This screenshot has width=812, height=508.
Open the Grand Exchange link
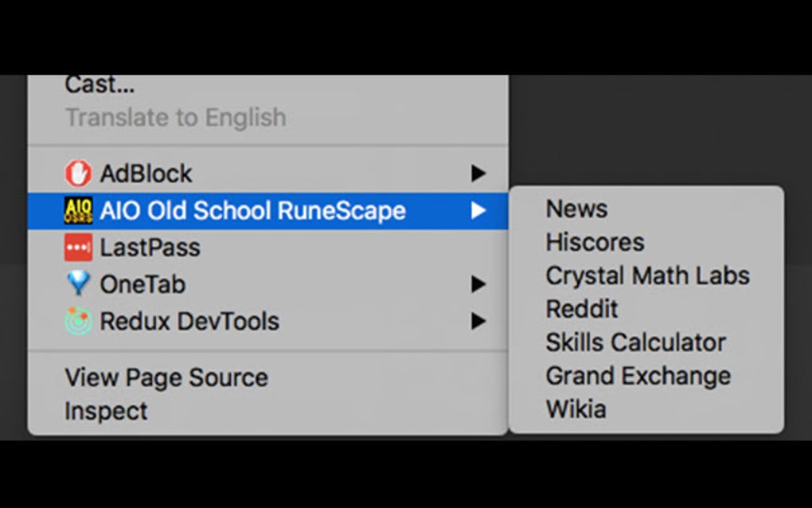[x=637, y=375]
